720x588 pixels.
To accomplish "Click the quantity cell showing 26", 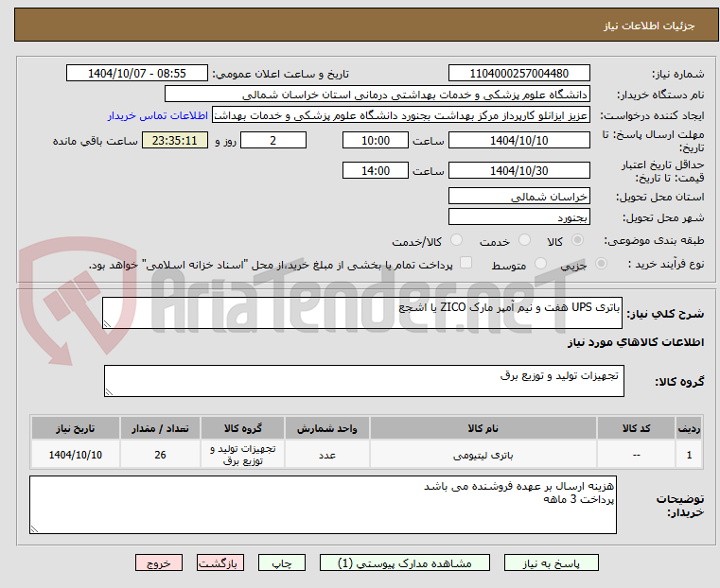I will coord(160,455).
